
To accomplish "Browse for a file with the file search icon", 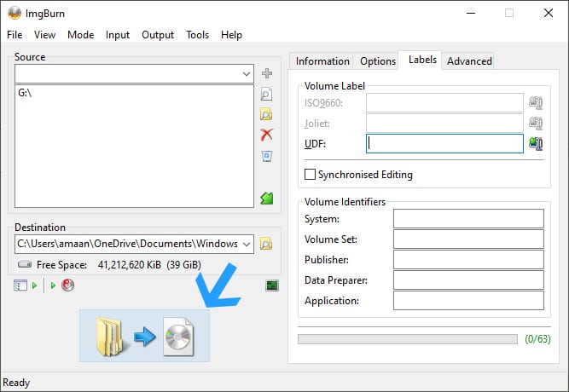I will [x=267, y=94].
